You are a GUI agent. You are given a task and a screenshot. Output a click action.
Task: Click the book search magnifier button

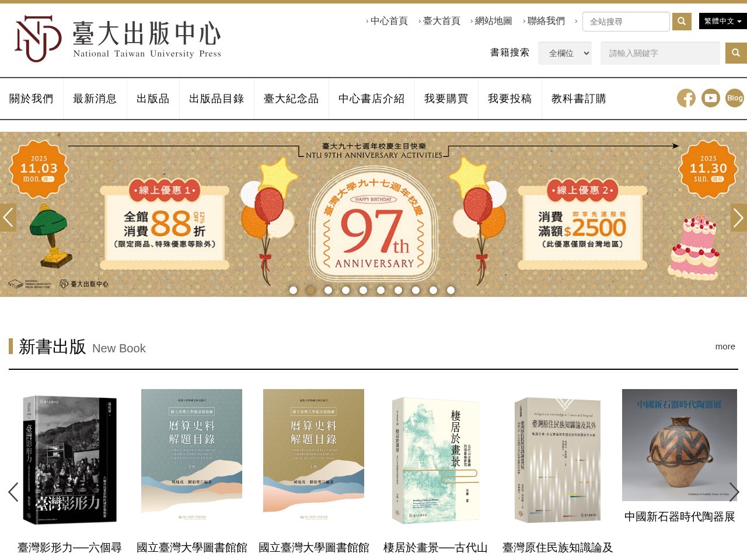point(736,53)
